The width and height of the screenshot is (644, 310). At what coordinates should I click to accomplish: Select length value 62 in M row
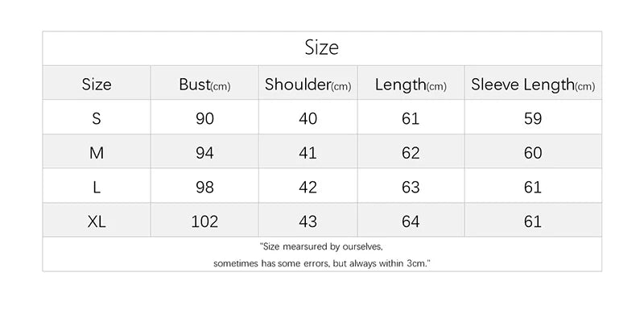[x=411, y=153]
